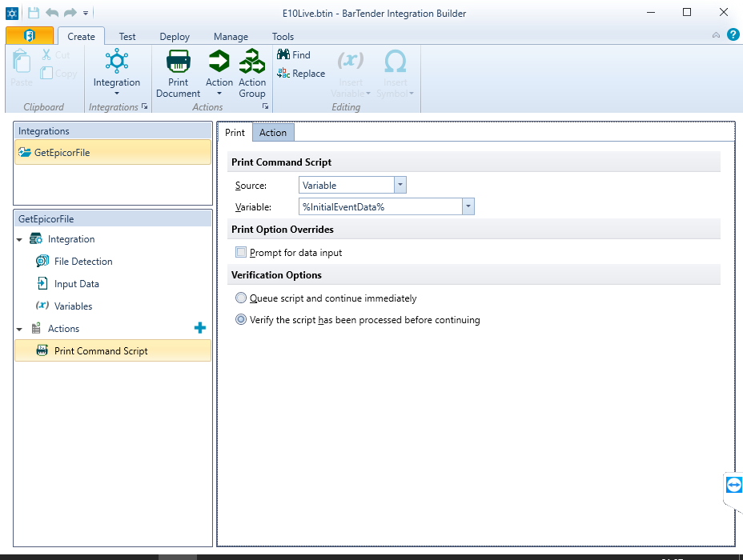Click the Find binoculars button
The height and width of the screenshot is (560, 743).
click(294, 55)
